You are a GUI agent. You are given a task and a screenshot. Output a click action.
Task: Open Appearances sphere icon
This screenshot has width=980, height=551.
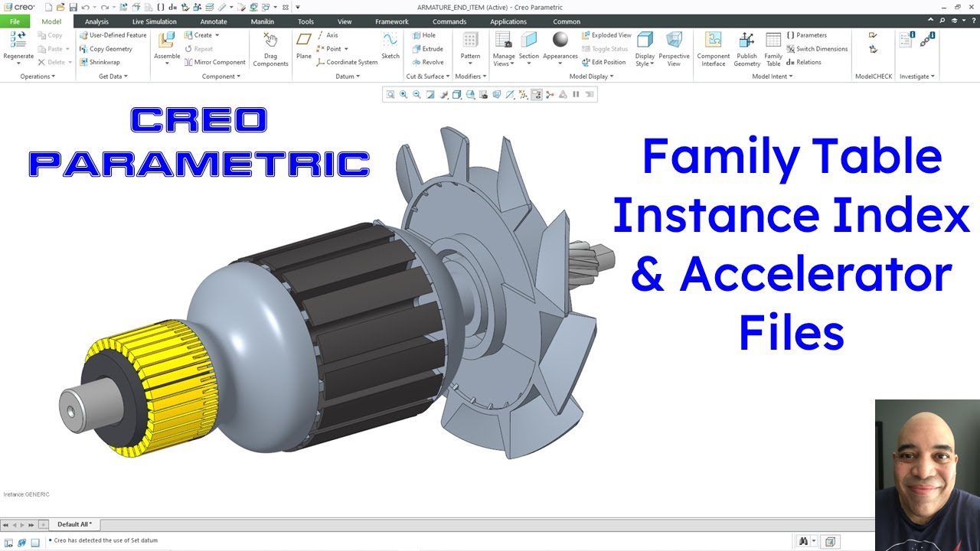tap(560, 40)
